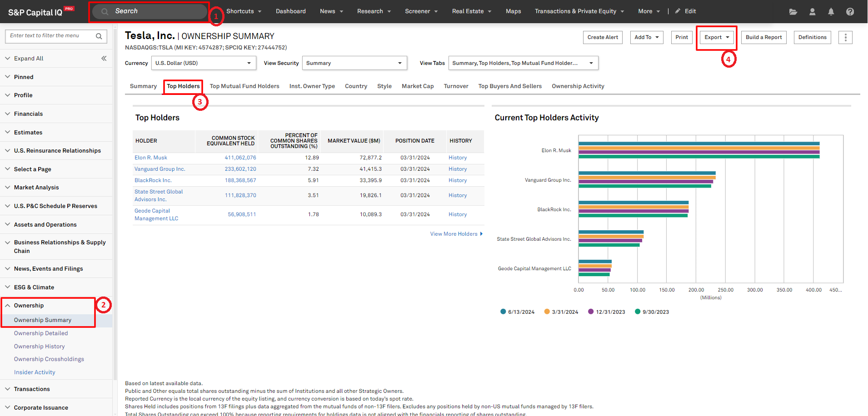Toggle the 3/31/2024 legend series
Viewport: 868px width, 416px height.
click(561, 312)
